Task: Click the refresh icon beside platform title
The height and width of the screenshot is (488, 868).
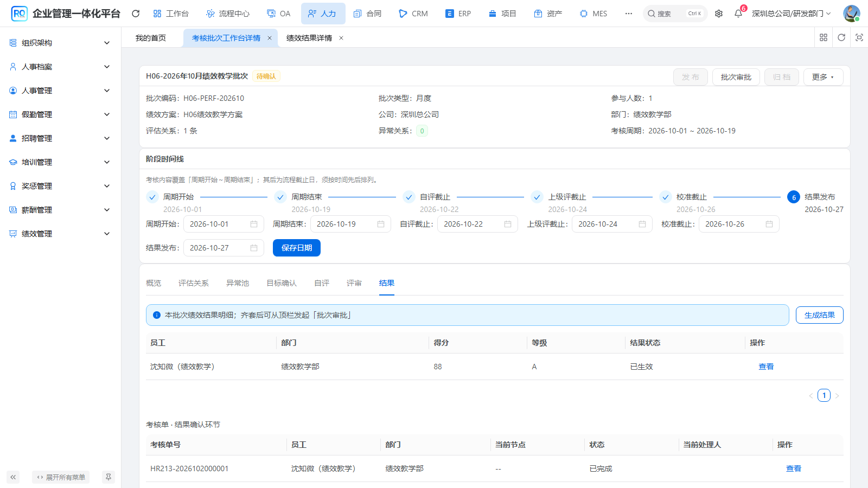Action: 136,14
